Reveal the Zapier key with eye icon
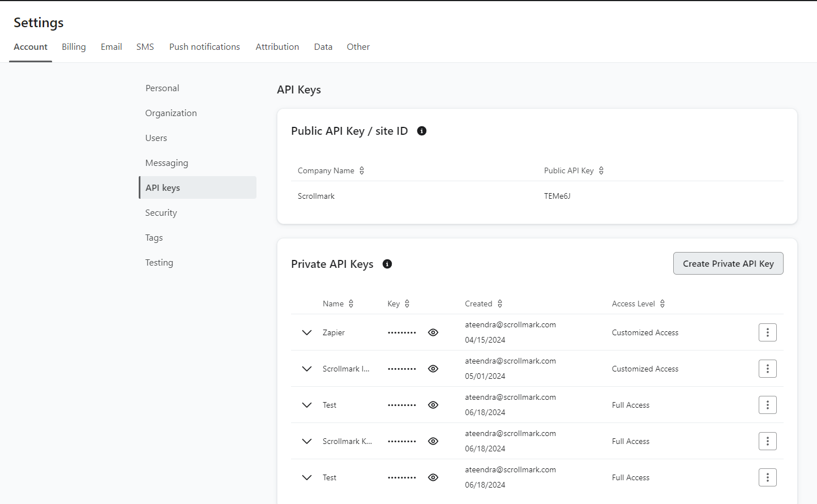Image resolution: width=817 pixels, height=504 pixels. tap(433, 332)
